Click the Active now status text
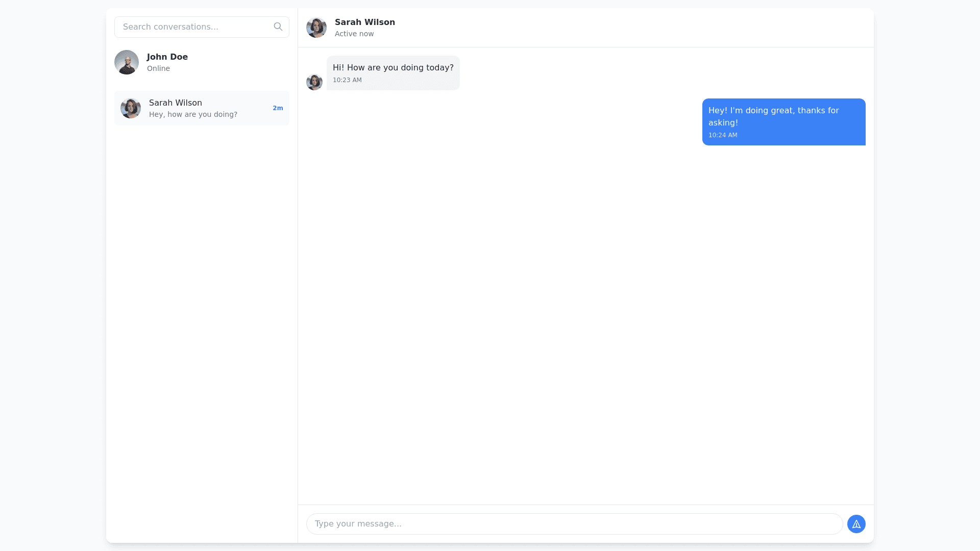This screenshot has width=980, height=551. pos(354,34)
